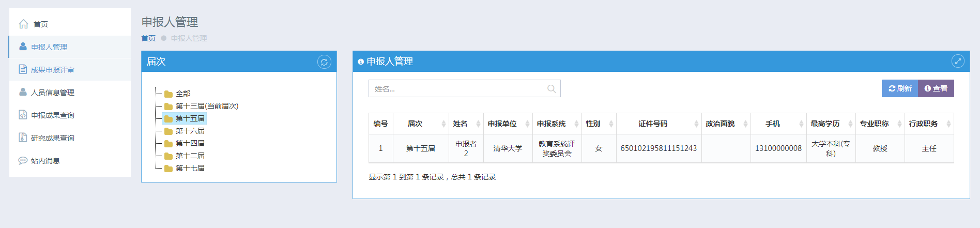This screenshot has width=980, height=228.
Task: Sort table by 手机 column
Action: [x=778, y=124]
